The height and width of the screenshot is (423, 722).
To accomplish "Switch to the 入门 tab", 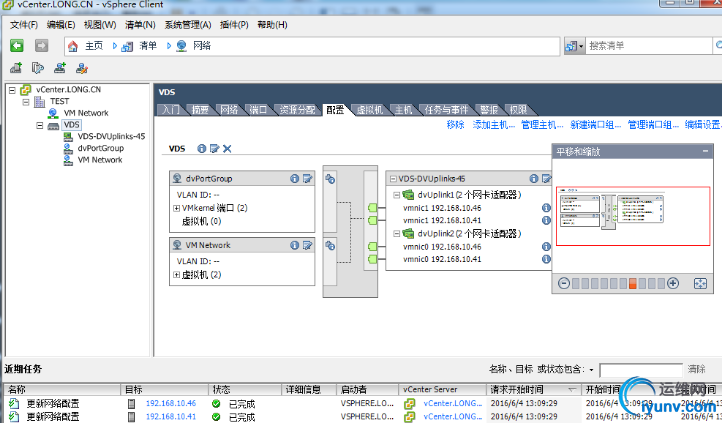I will (170, 110).
